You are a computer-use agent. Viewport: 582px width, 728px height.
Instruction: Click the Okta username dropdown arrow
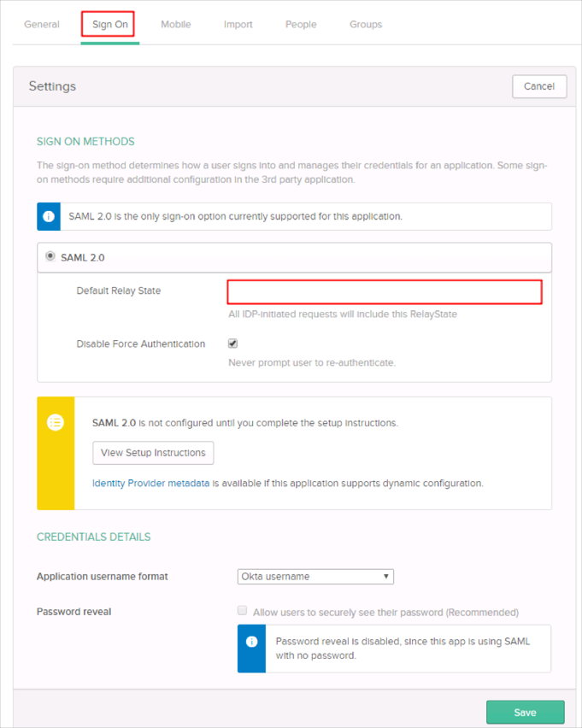pyautogui.click(x=386, y=577)
